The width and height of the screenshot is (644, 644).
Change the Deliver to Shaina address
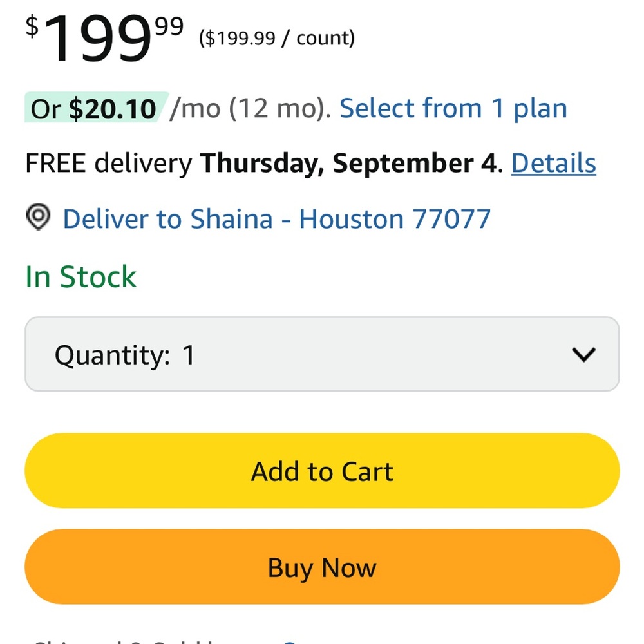(167, 219)
